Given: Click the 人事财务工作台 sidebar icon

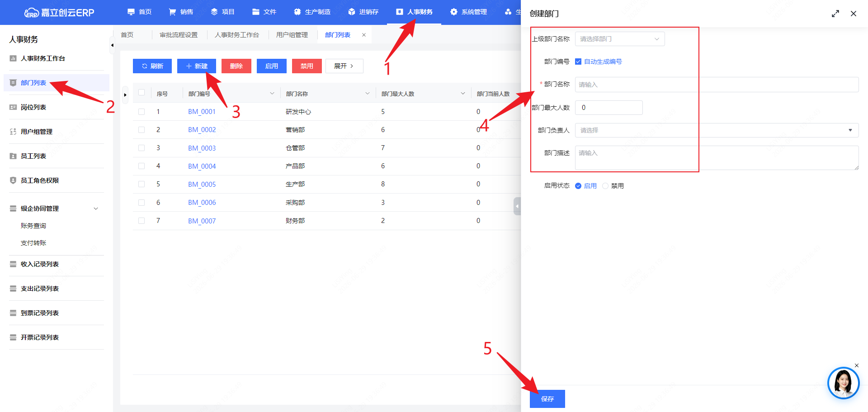Looking at the screenshot, I should (x=13, y=58).
